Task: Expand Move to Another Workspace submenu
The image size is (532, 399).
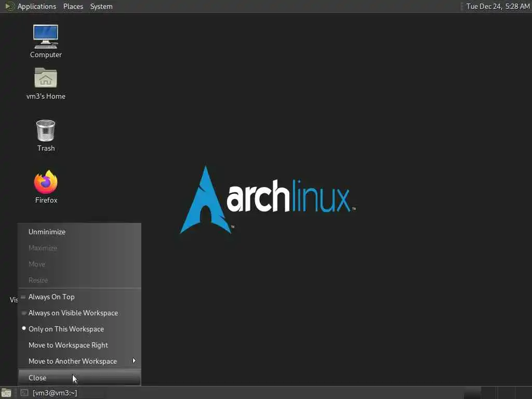Action: pyautogui.click(x=79, y=362)
